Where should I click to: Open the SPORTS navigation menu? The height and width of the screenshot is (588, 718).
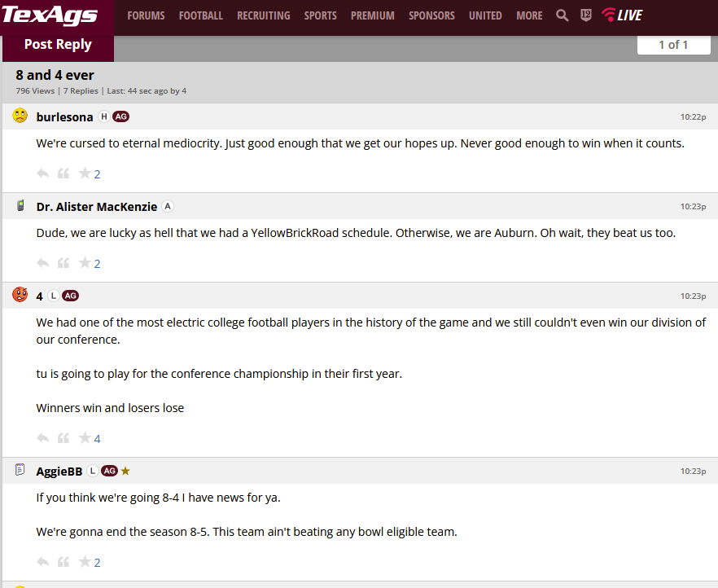click(x=321, y=15)
